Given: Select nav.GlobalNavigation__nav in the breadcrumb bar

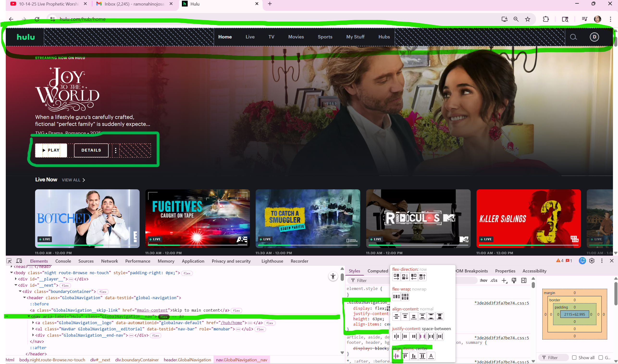Looking at the screenshot, I should click(241, 360).
